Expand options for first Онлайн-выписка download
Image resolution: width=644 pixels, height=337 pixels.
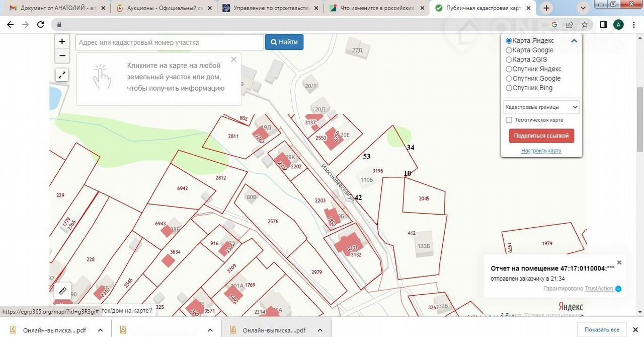(100, 330)
